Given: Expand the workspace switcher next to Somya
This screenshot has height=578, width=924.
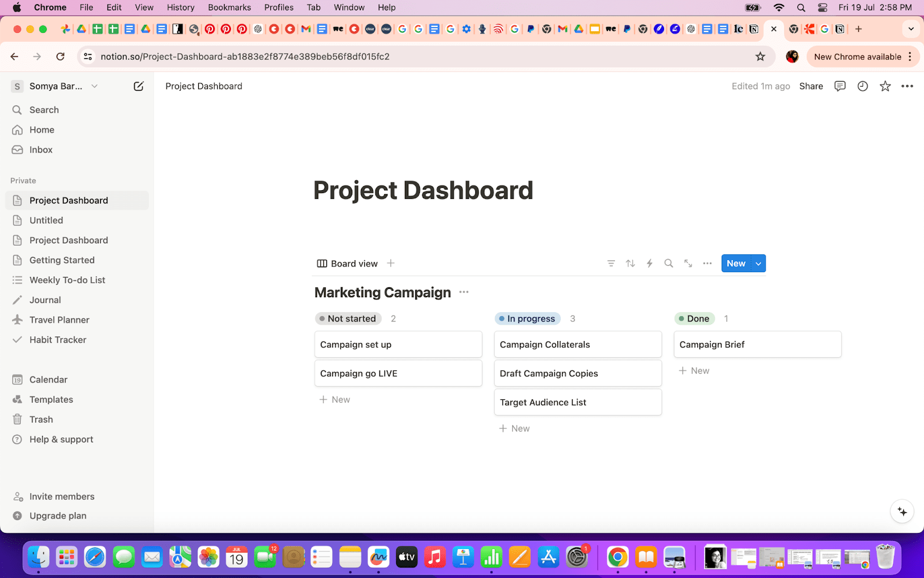Looking at the screenshot, I should tap(94, 86).
